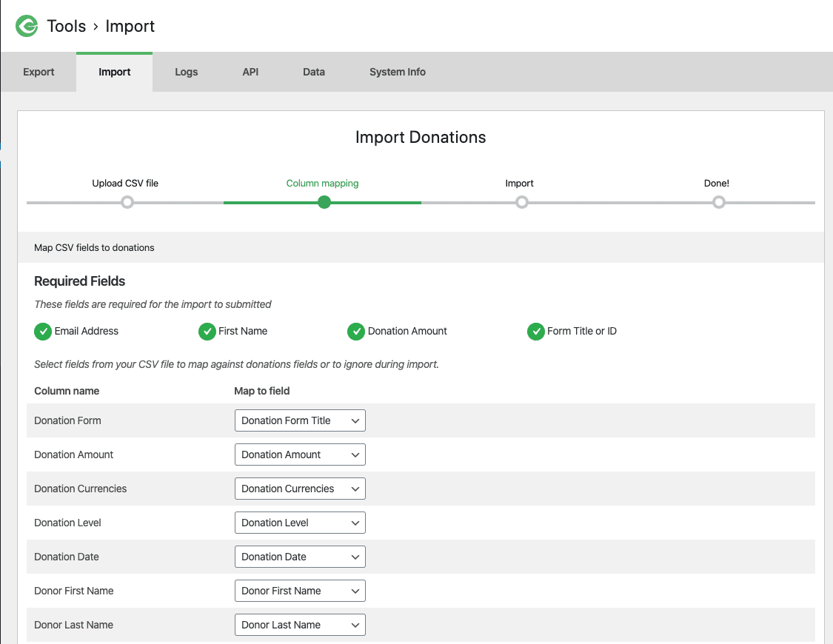Viewport: 833px width, 644px height.
Task: Click the Column mapping step label
Action: coord(323,183)
